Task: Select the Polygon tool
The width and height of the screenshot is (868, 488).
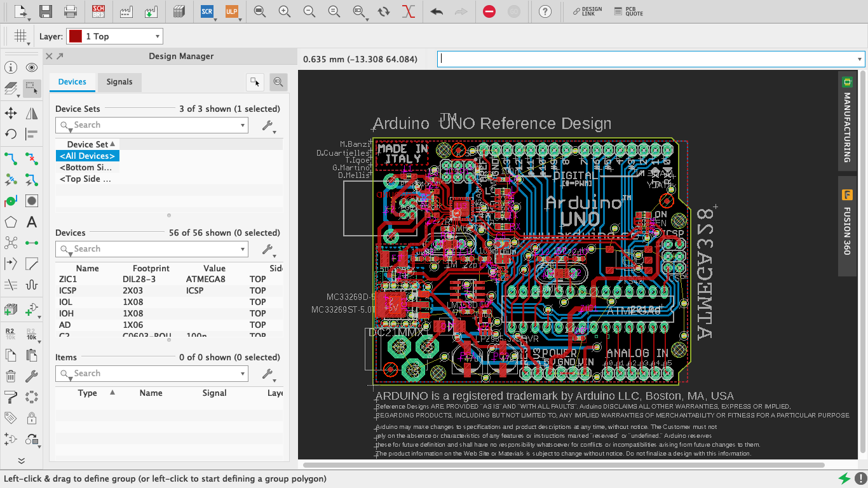Action: (11, 222)
